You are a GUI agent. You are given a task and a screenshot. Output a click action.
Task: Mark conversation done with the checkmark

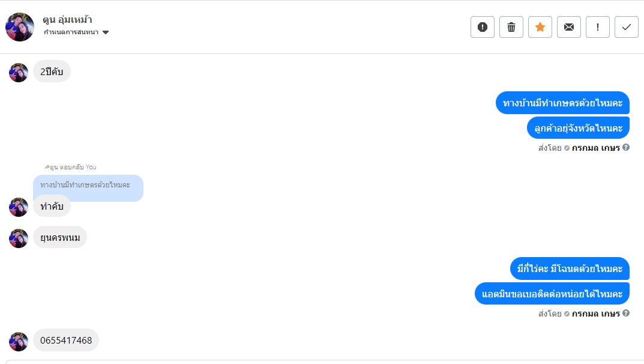(627, 27)
